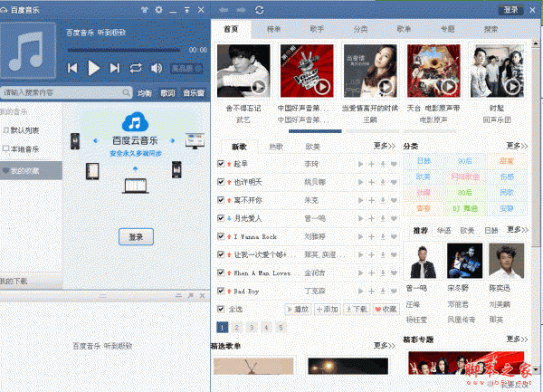
Task: Open the 网络歌曲 category tile
Action: [x=465, y=177]
